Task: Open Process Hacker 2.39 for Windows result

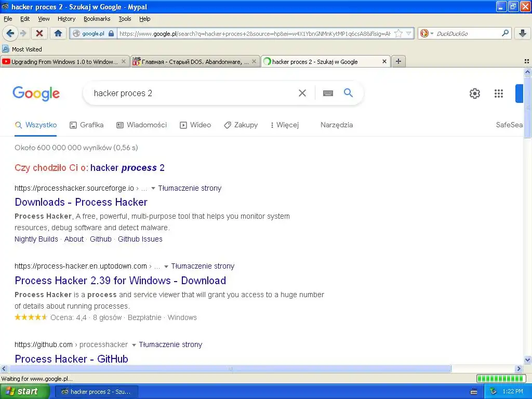Action: (121, 281)
